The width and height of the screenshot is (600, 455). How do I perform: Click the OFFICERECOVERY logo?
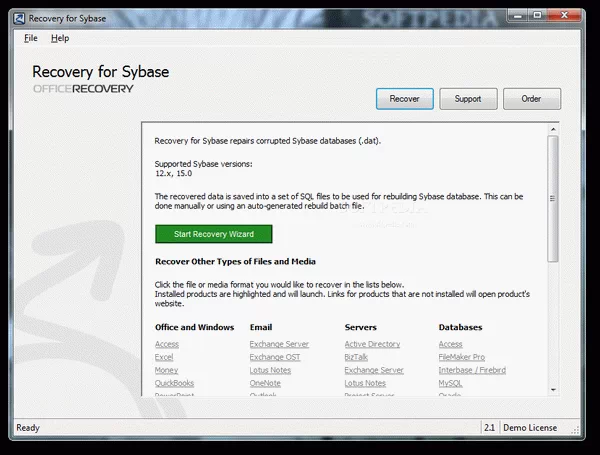(x=83, y=89)
